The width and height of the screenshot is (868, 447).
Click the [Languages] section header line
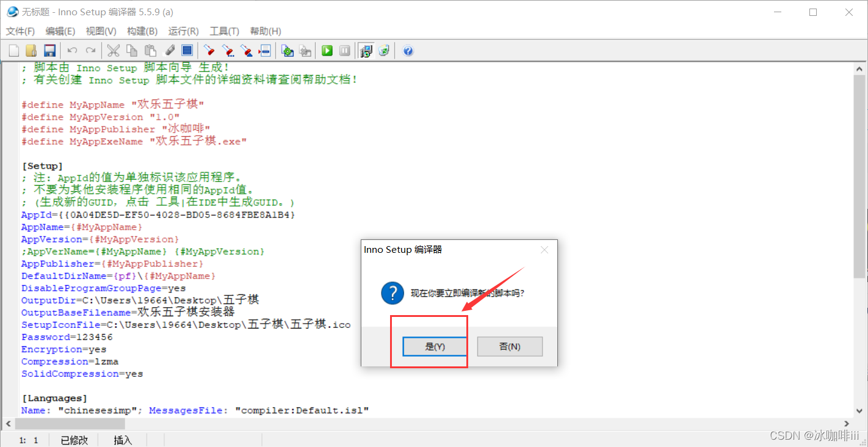point(54,398)
